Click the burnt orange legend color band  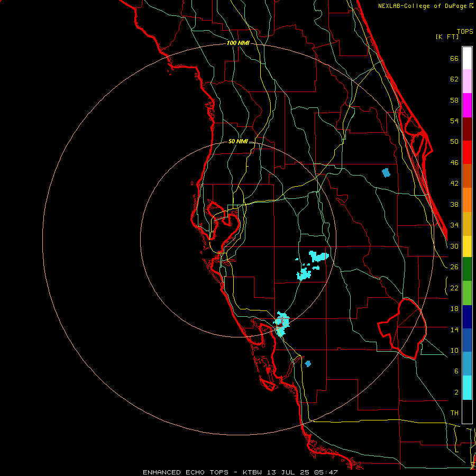[467, 176]
